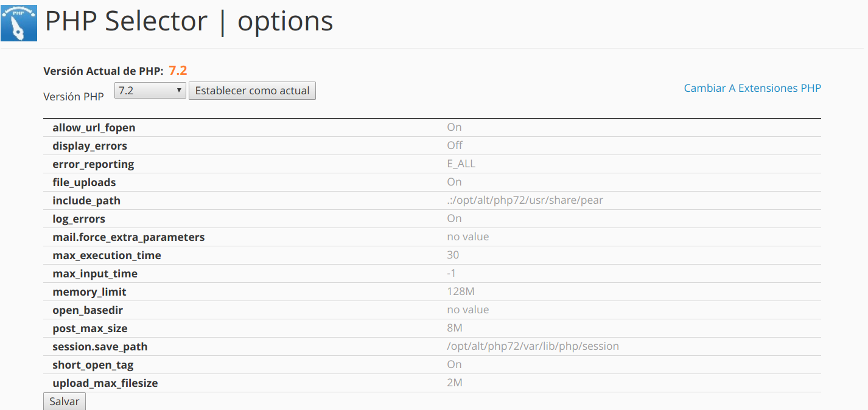868x410 pixels.
Task: Toggle the allow_url_fopen On value
Action: [x=454, y=127]
